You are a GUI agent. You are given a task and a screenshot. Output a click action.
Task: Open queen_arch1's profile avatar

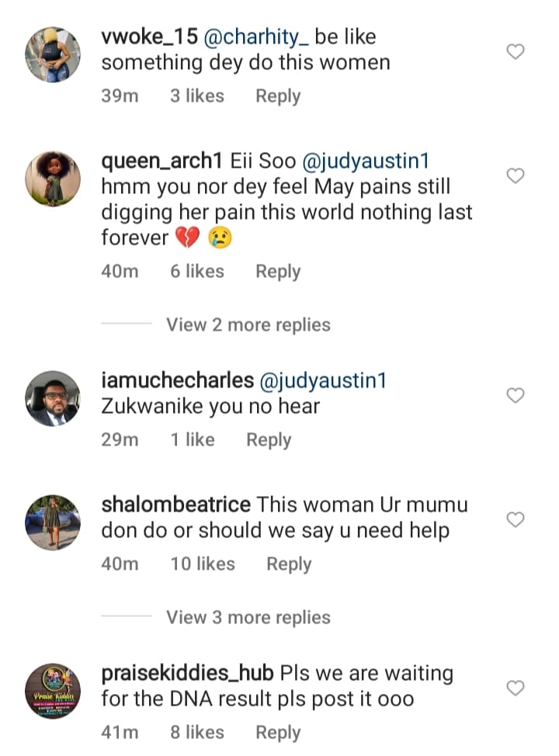coord(53,179)
